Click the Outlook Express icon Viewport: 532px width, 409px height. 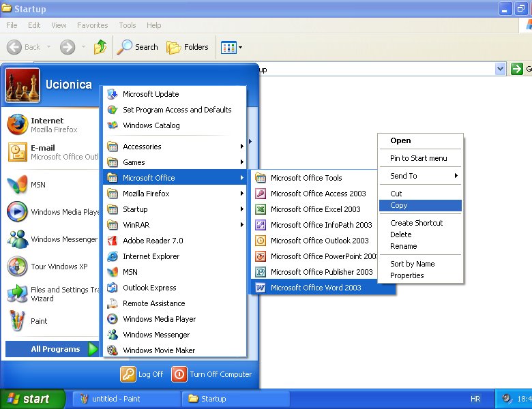tap(113, 288)
